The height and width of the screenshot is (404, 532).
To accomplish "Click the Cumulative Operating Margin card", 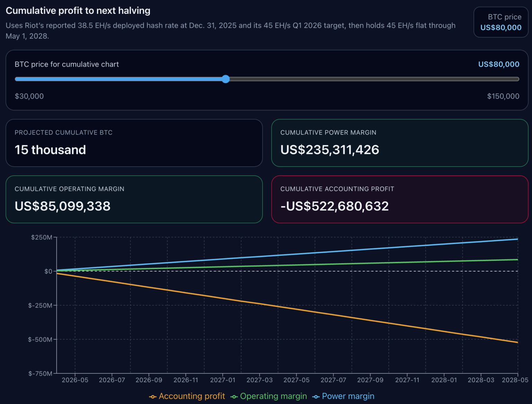I will tap(134, 199).
